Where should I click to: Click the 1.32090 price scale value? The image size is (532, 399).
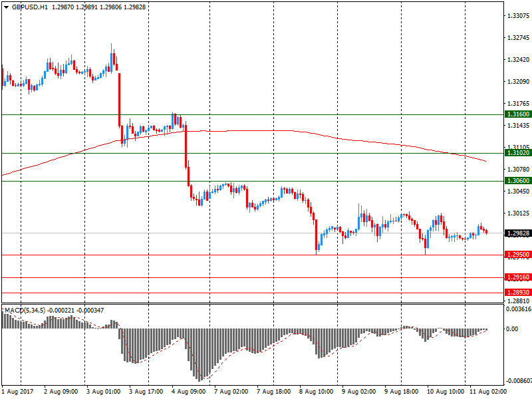click(x=518, y=81)
